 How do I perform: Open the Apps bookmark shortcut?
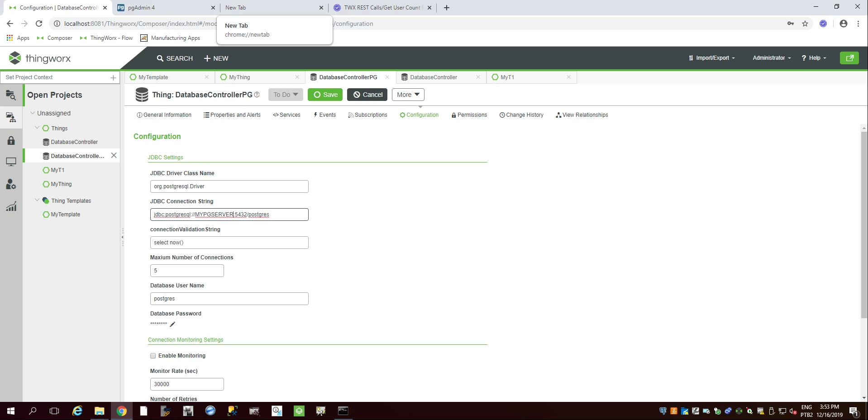[x=18, y=38]
